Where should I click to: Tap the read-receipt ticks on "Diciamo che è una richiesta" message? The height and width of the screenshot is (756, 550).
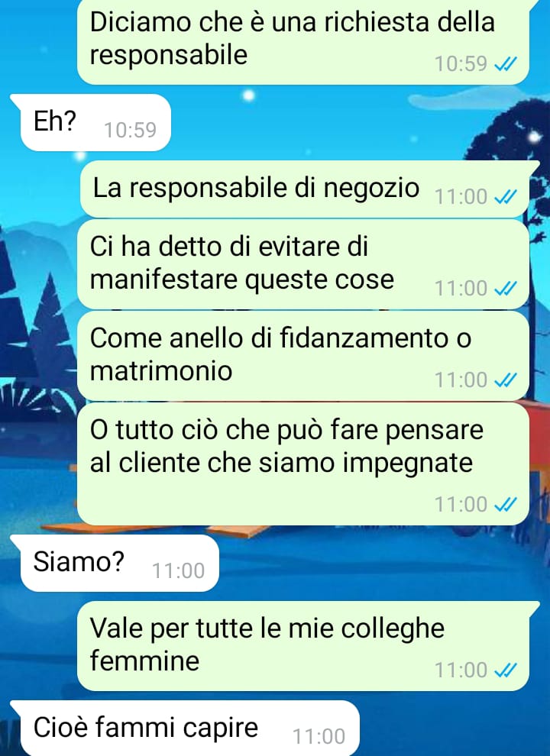[x=506, y=63]
